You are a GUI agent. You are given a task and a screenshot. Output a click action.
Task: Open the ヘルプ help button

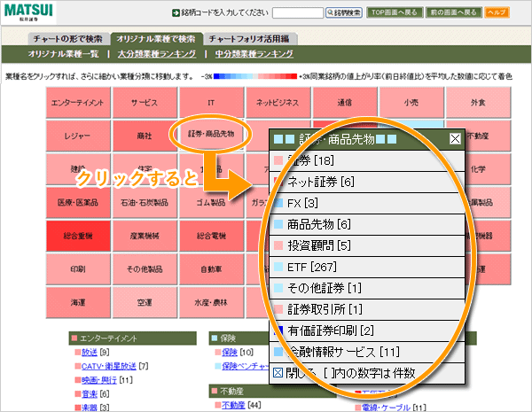pos(497,13)
